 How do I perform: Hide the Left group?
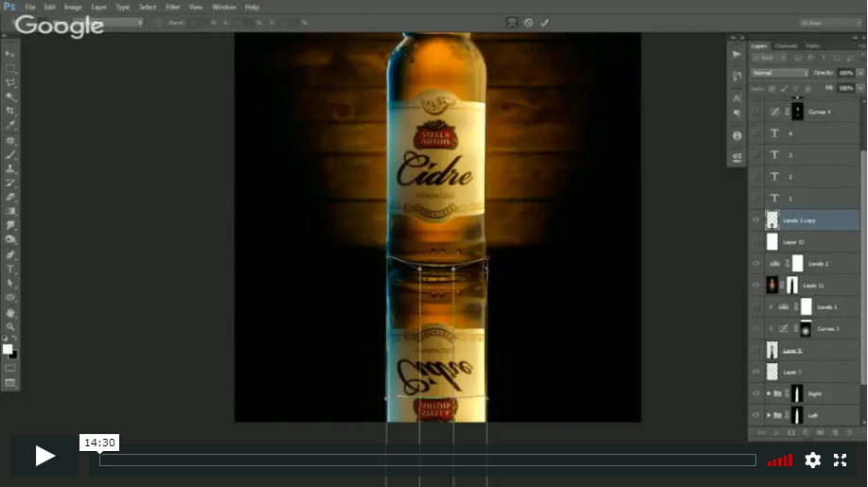(756, 414)
